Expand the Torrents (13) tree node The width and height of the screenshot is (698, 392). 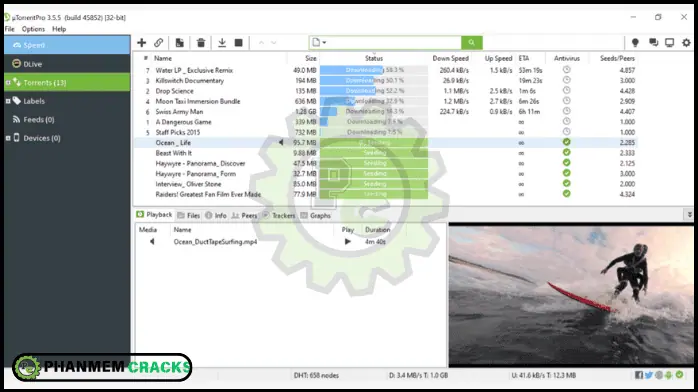point(8,83)
